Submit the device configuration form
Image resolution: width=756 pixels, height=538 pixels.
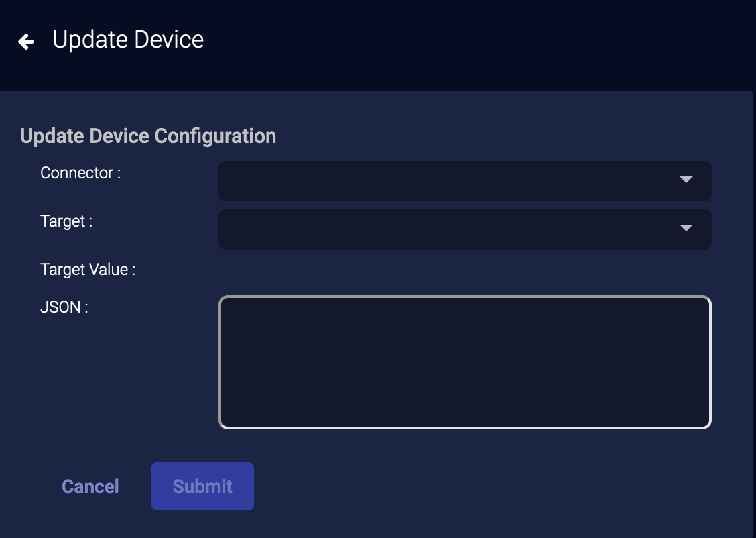pos(202,486)
